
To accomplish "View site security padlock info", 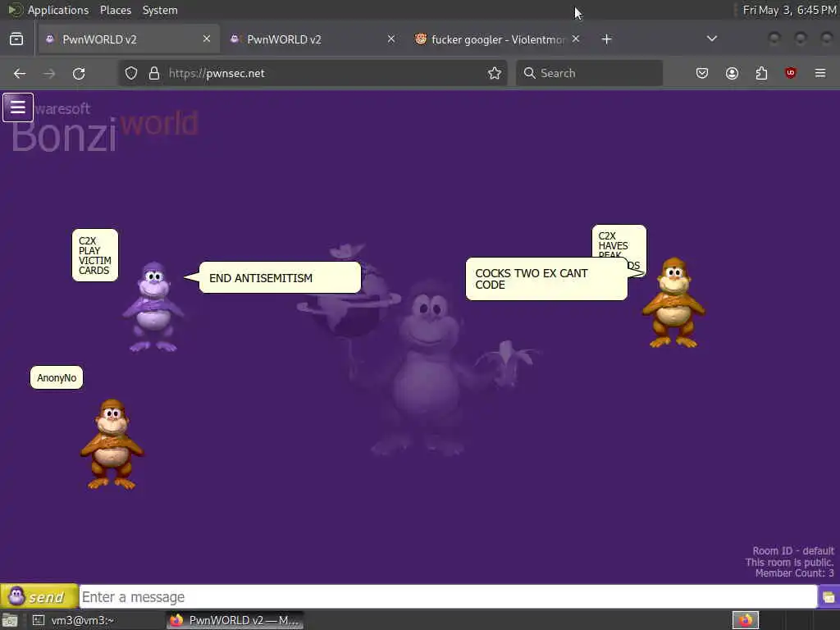I will (x=154, y=73).
